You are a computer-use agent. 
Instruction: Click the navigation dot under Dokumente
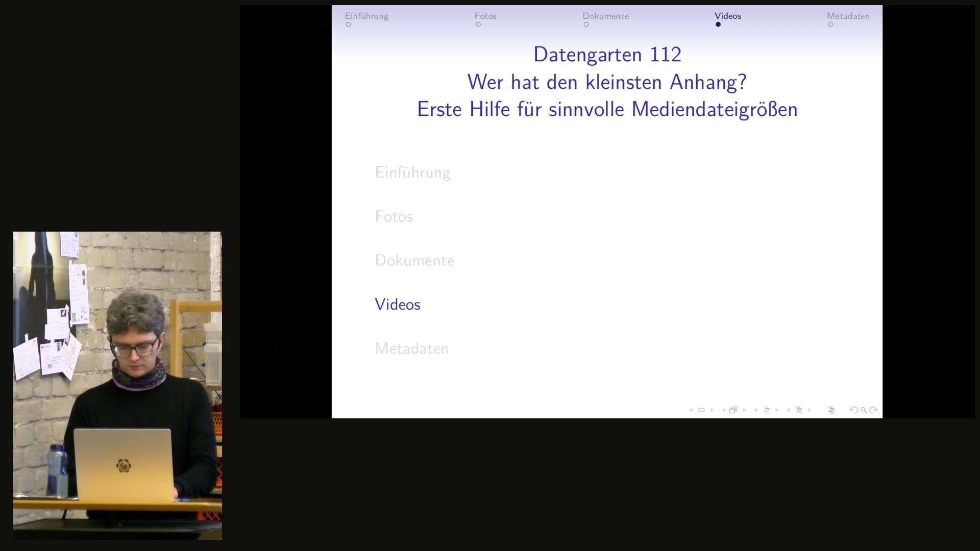586,24
